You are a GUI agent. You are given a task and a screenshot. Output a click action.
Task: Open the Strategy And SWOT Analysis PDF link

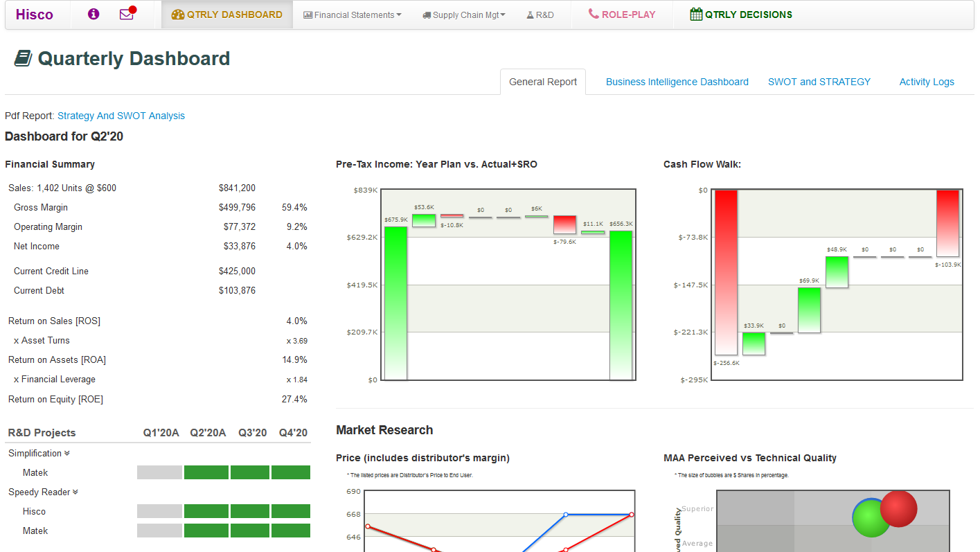click(121, 116)
